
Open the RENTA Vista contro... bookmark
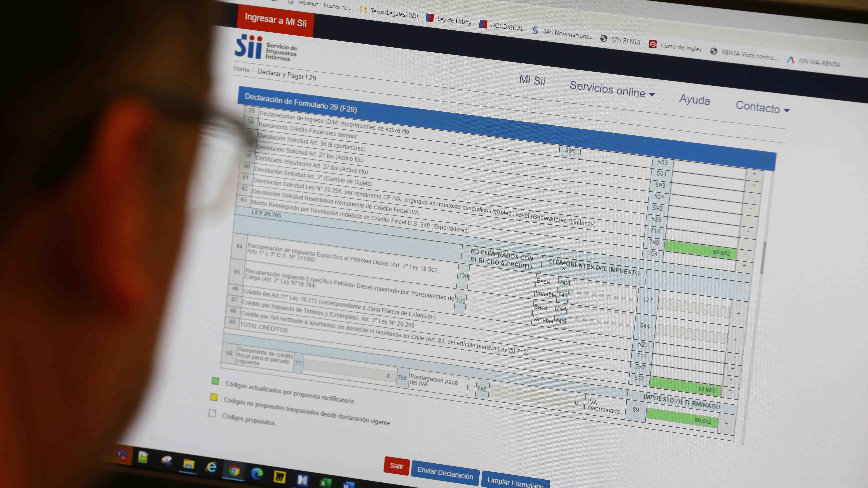(744, 54)
